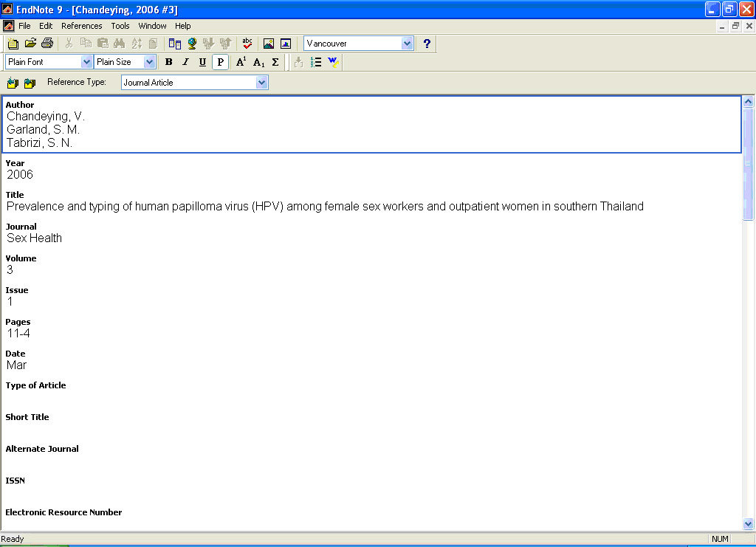Click the Copy Formatted icon
The width and height of the screenshot is (756, 547).
(x=154, y=44)
